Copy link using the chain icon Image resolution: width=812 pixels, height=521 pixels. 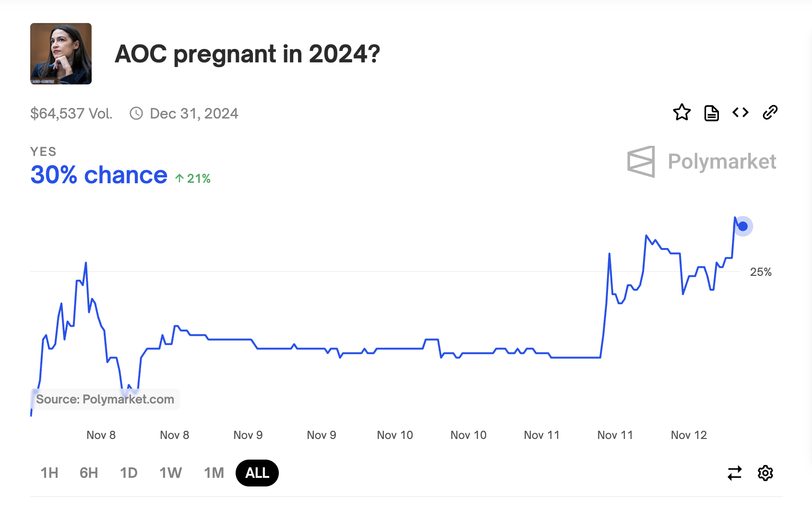(770, 113)
